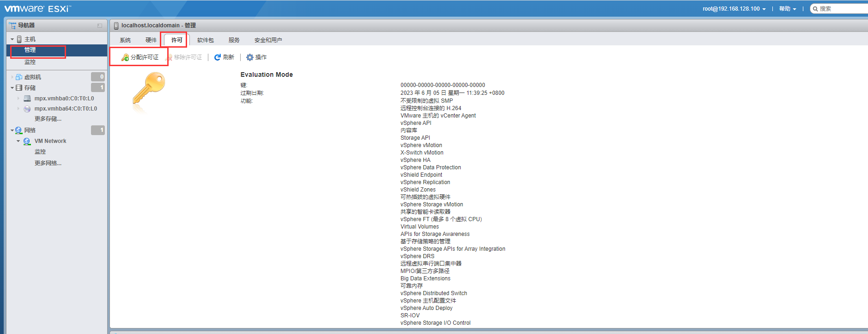Image resolution: width=868 pixels, height=334 pixels.
Task: Click the Navigator panel icon
Action: pyautogui.click(x=12, y=25)
